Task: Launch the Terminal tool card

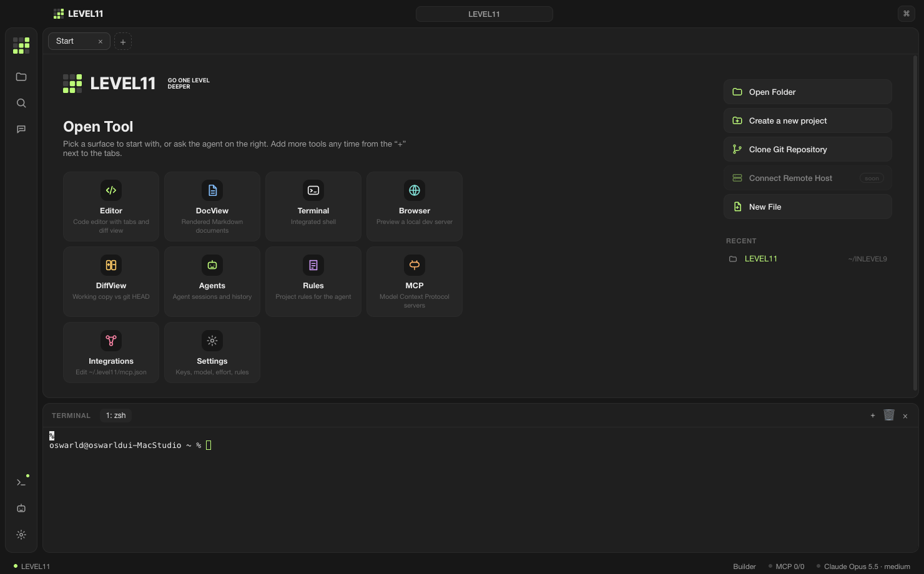Action: [x=313, y=207]
